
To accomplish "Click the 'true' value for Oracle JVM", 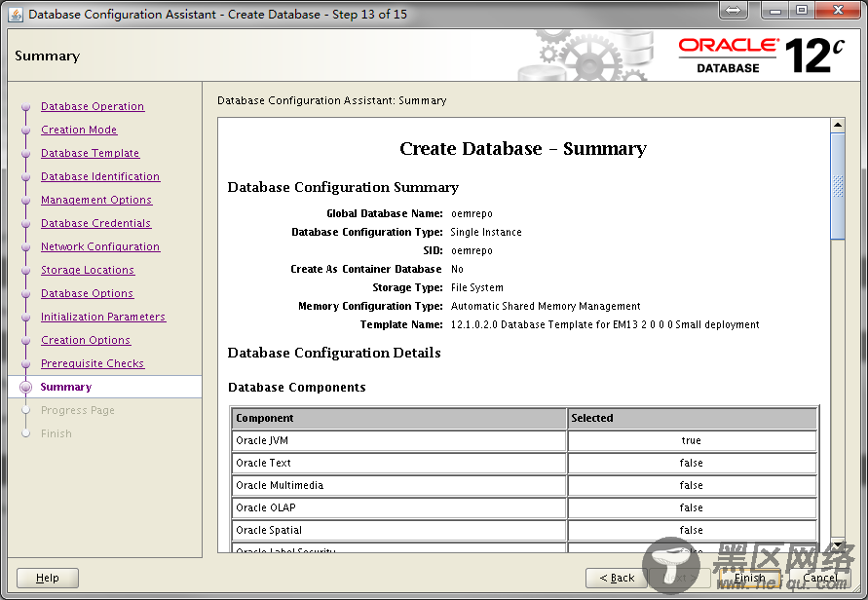I will [x=692, y=440].
